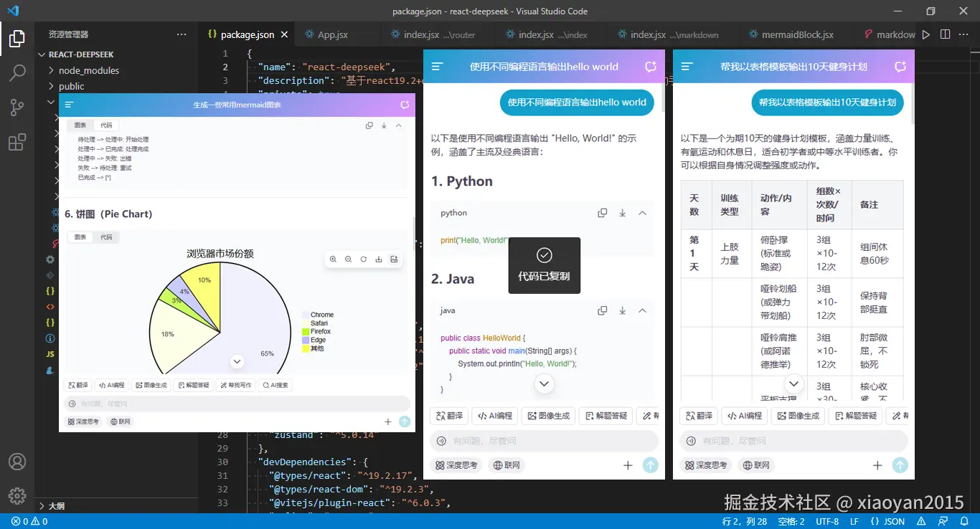Viewport: 980px width, 529px height.
Task: Start new chat in fitness plan window
Action: coord(900,67)
